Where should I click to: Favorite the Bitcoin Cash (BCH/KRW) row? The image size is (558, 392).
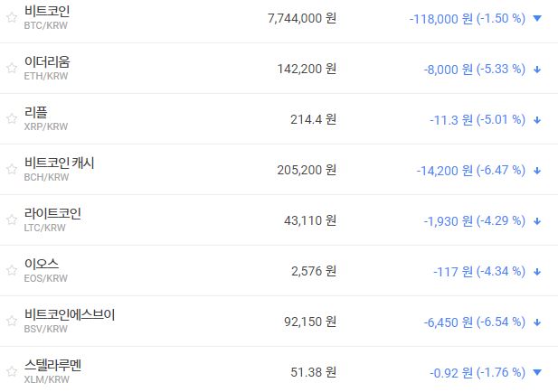pyautogui.click(x=11, y=170)
